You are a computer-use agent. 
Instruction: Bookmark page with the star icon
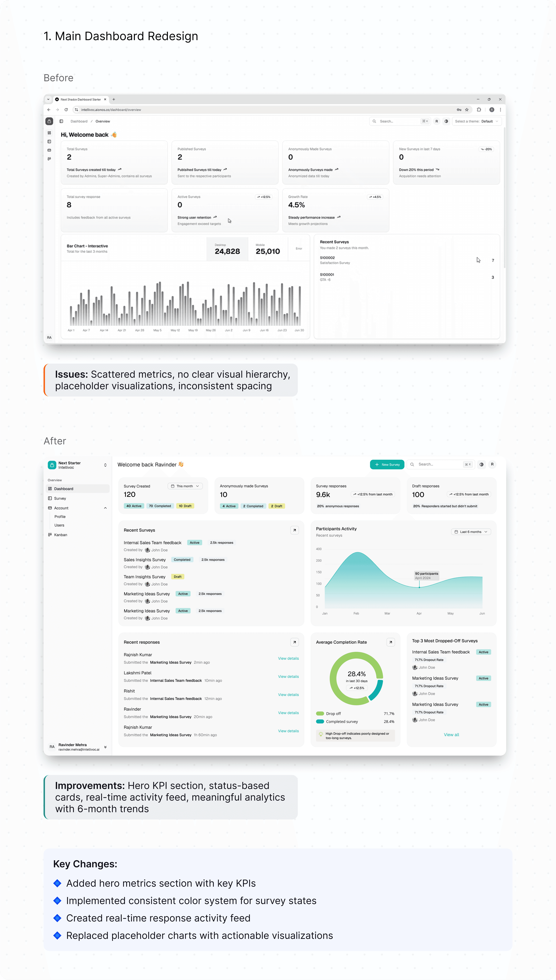[467, 110]
